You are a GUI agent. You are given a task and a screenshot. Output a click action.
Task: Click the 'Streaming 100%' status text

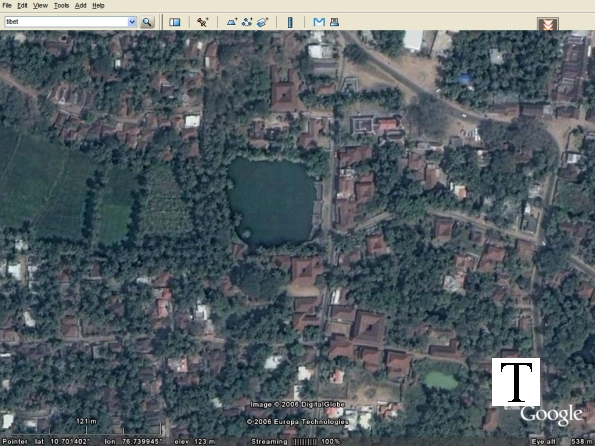(x=295, y=441)
